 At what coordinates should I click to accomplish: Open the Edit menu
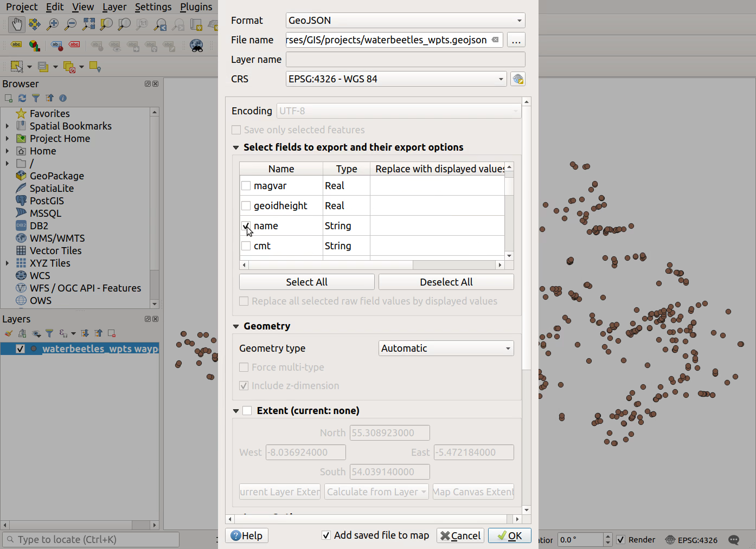[55, 7]
